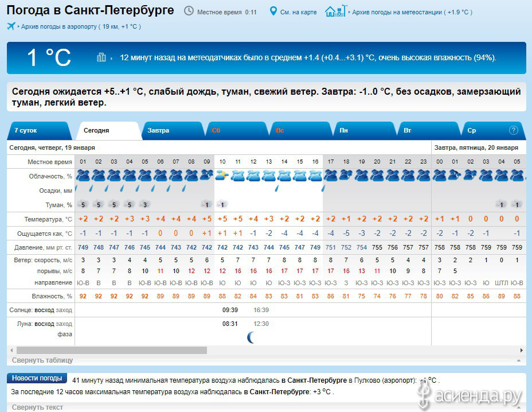Click the map pin icon

point(273,11)
